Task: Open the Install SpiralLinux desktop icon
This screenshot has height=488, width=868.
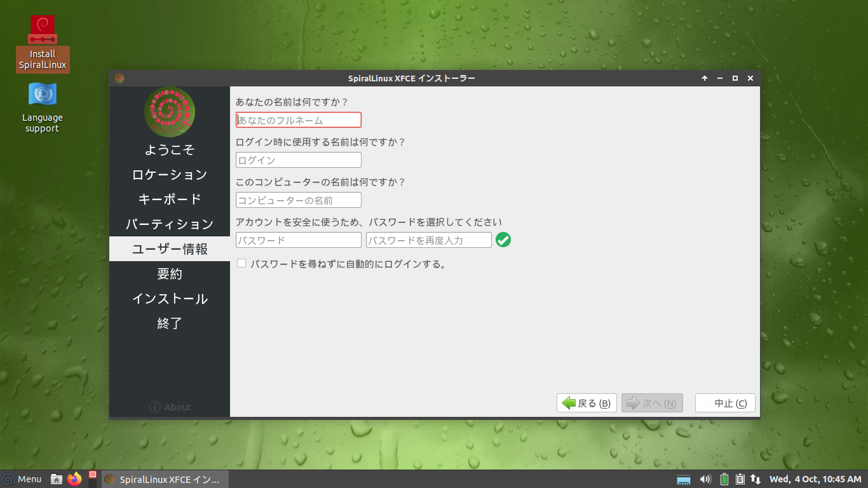Action: coord(43,44)
